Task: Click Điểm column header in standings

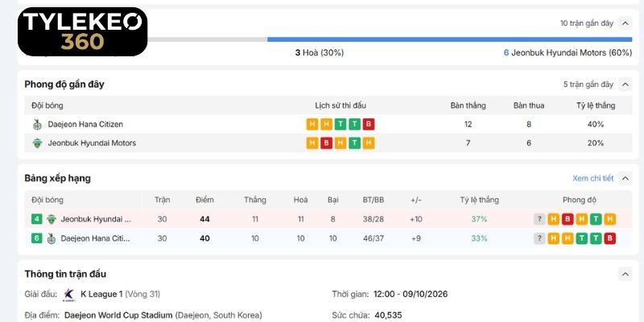Action: 204,200
